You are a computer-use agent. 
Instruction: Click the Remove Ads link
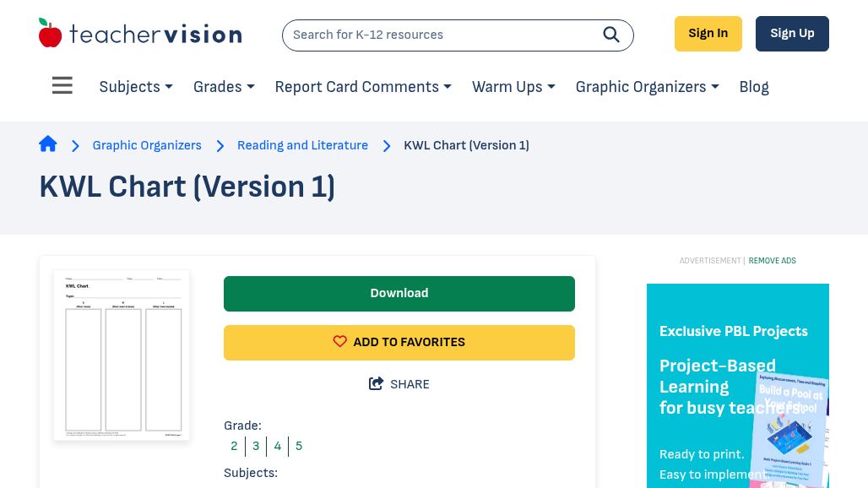[772, 261]
